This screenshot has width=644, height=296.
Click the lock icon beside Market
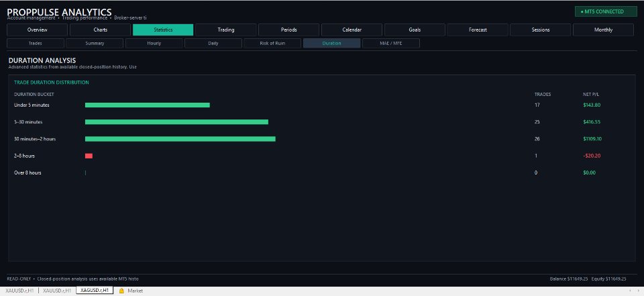pos(121,291)
